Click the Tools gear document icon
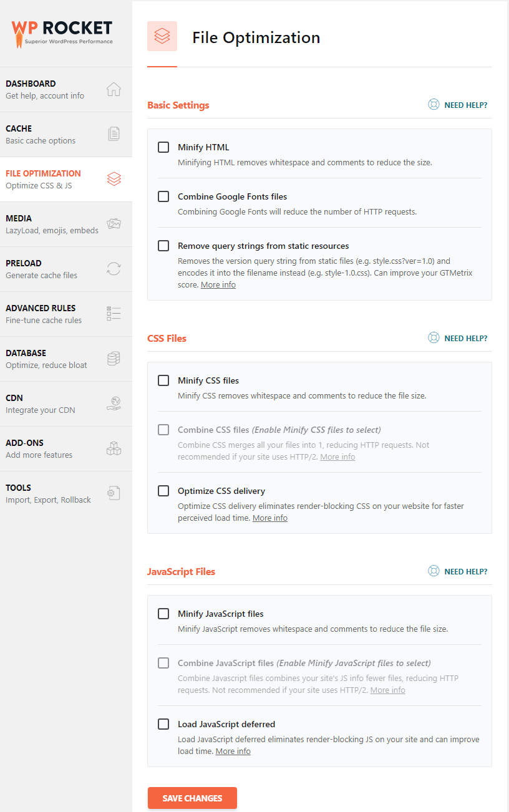Image resolution: width=509 pixels, height=812 pixels. [x=114, y=493]
